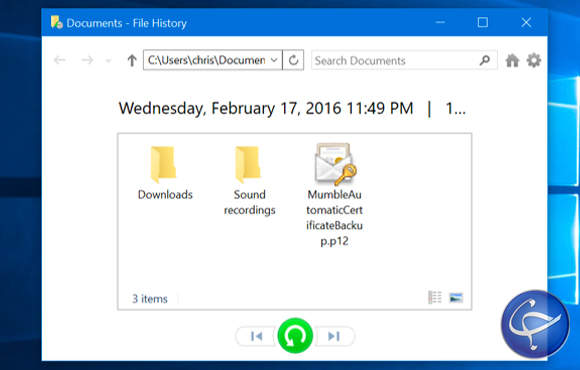Viewport: 580px width, 370px height.
Task: Click the Home icon
Action: (512, 60)
